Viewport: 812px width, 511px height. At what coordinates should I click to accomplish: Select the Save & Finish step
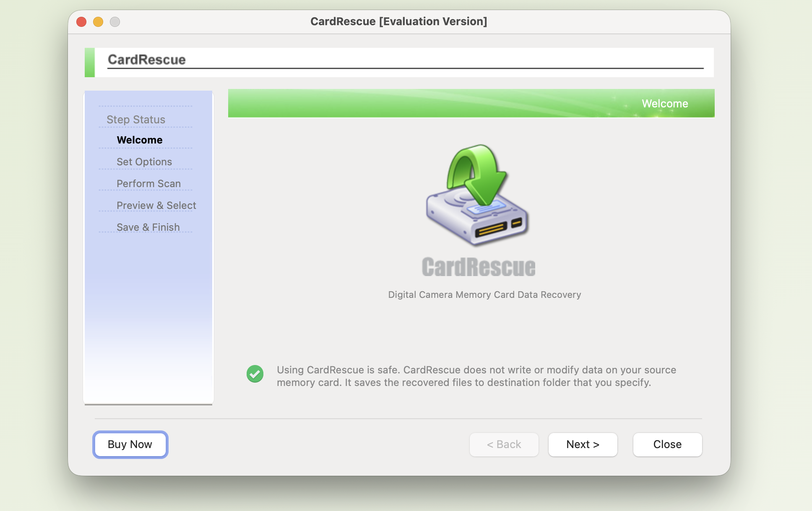pos(148,227)
